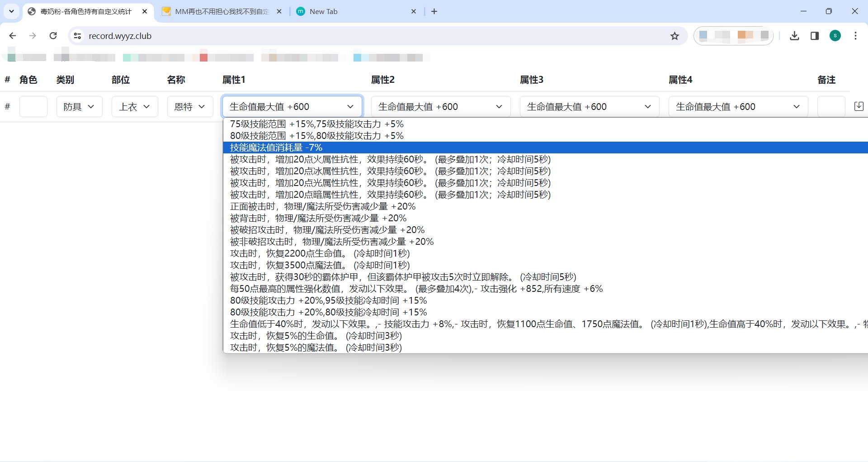This screenshot has height=462, width=868.
Task: Select 攻击时恢复3500点魔法值 option
Action: (546, 265)
